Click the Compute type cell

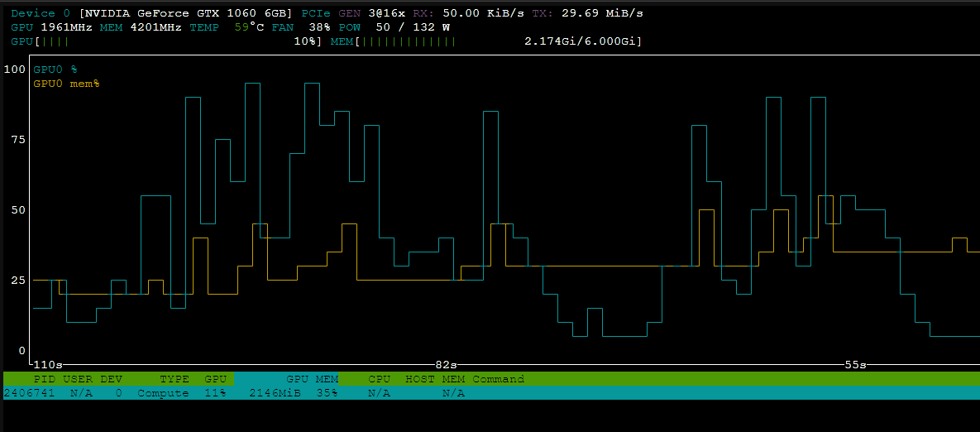click(163, 393)
